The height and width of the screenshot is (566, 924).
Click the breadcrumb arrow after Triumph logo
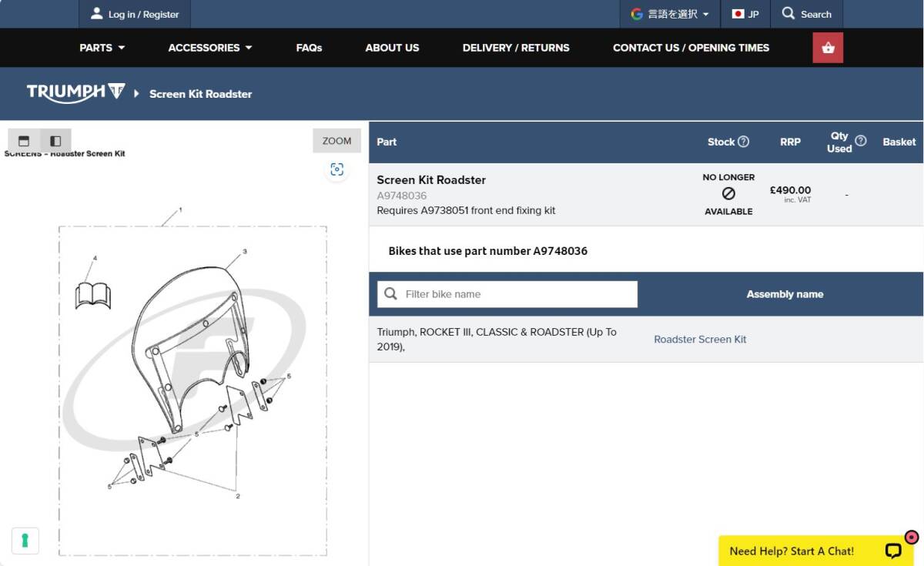coord(136,93)
